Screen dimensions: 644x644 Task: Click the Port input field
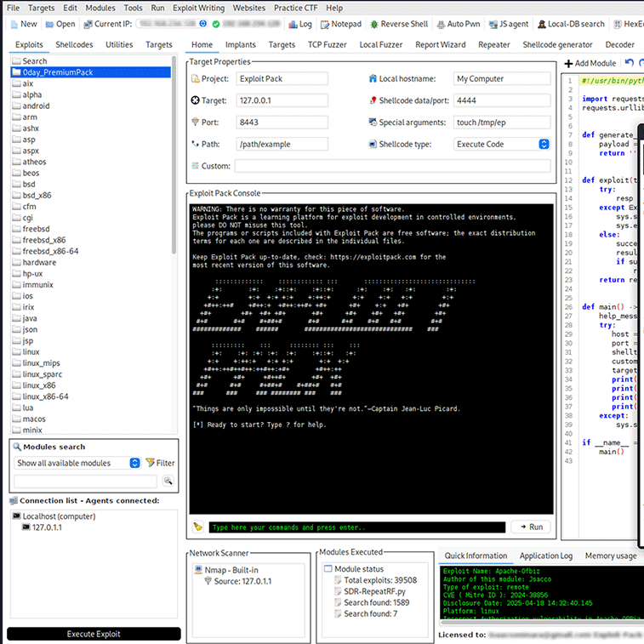click(x=282, y=123)
